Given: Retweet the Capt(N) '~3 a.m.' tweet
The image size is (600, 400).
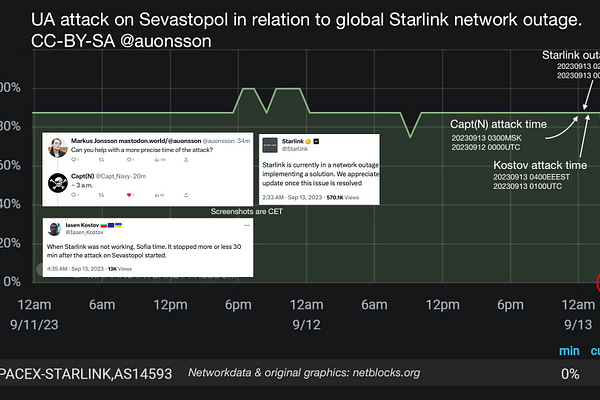Looking at the screenshot, I should tap(101, 195).
